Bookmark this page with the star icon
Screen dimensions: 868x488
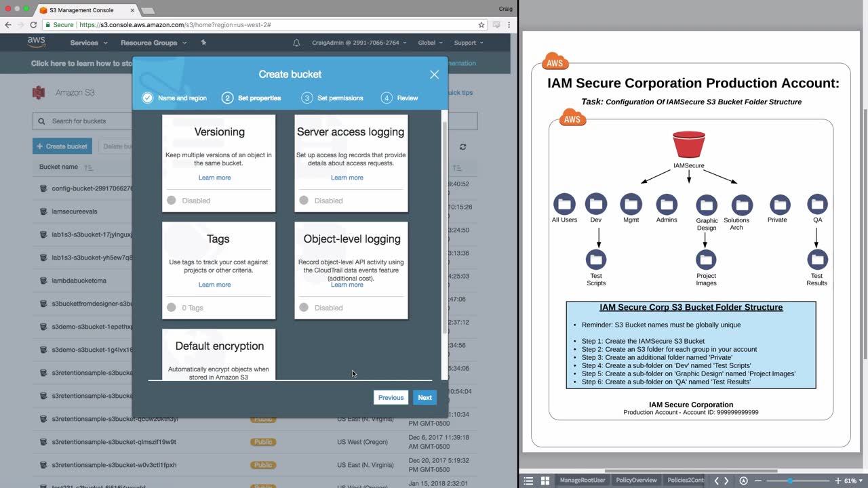click(x=481, y=24)
